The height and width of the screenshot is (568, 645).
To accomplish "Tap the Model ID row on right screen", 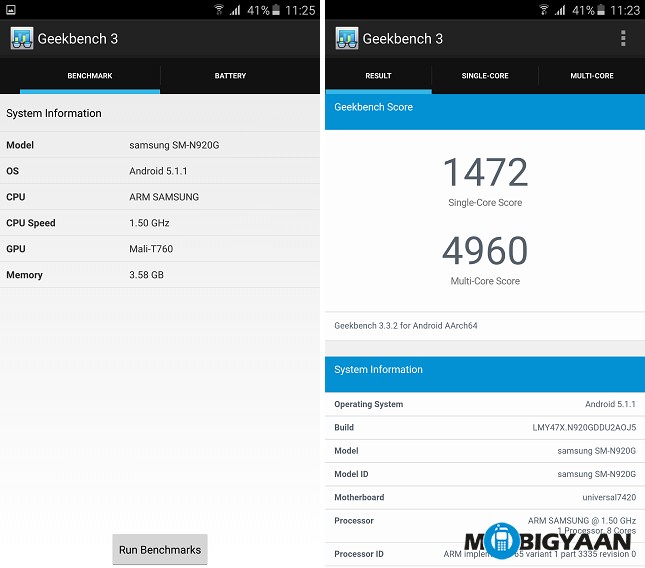I will coord(485,474).
